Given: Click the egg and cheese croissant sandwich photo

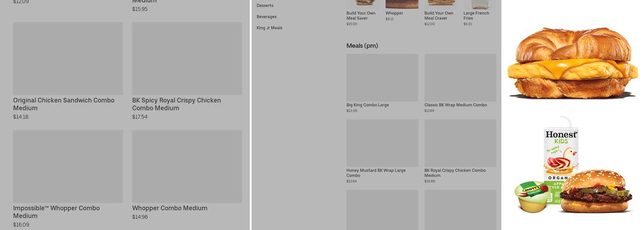Looking at the screenshot, I should (572, 63).
